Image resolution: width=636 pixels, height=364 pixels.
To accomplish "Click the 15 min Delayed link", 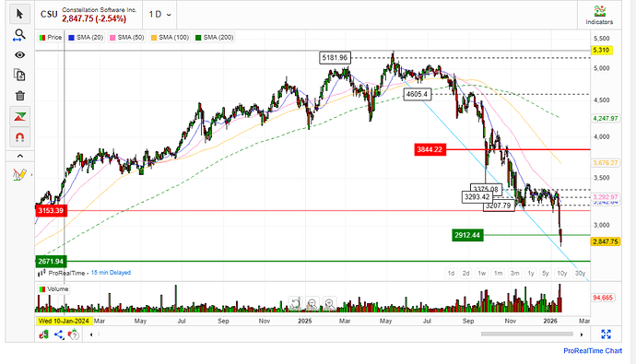I will pyautogui.click(x=111, y=273).
